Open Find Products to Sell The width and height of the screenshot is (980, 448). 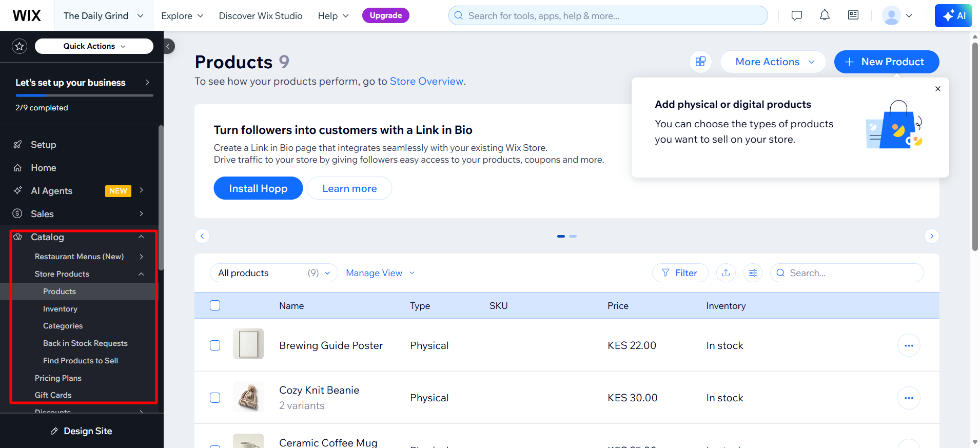point(81,361)
